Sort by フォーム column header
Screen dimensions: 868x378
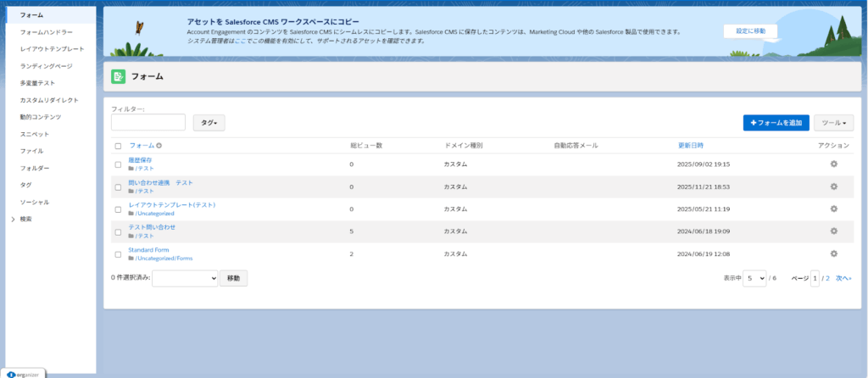pyautogui.click(x=142, y=146)
